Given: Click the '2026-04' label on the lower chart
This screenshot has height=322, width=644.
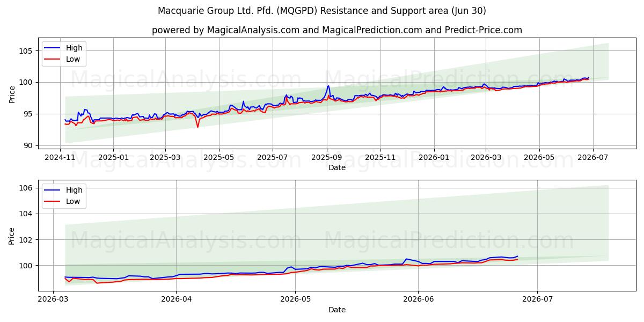Looking at the screenshot, I should pyautogui.click(x=177, y=300).
